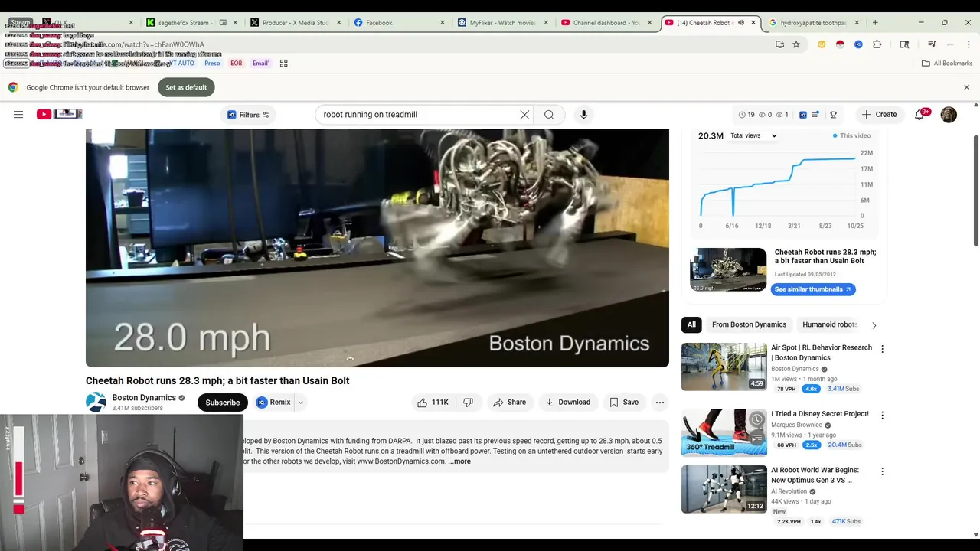Run search with magnifying glass icon
This screenshot has width=980, height=551.
click(x=549, y=115)
